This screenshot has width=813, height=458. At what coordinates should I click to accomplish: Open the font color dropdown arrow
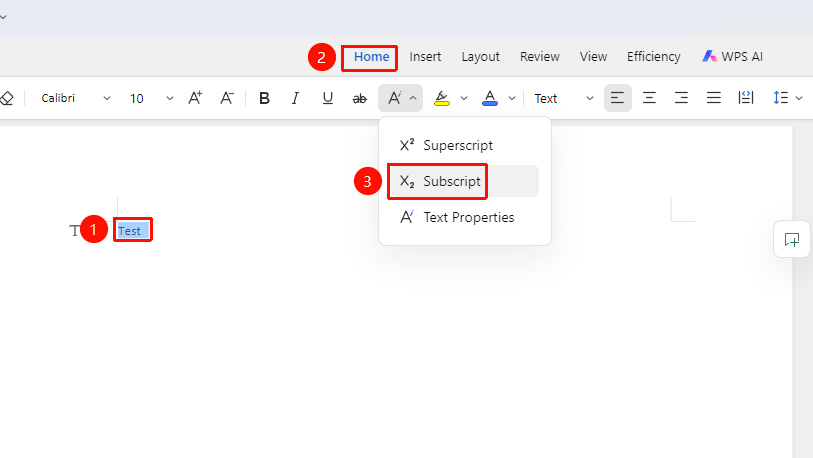[512, 98]
